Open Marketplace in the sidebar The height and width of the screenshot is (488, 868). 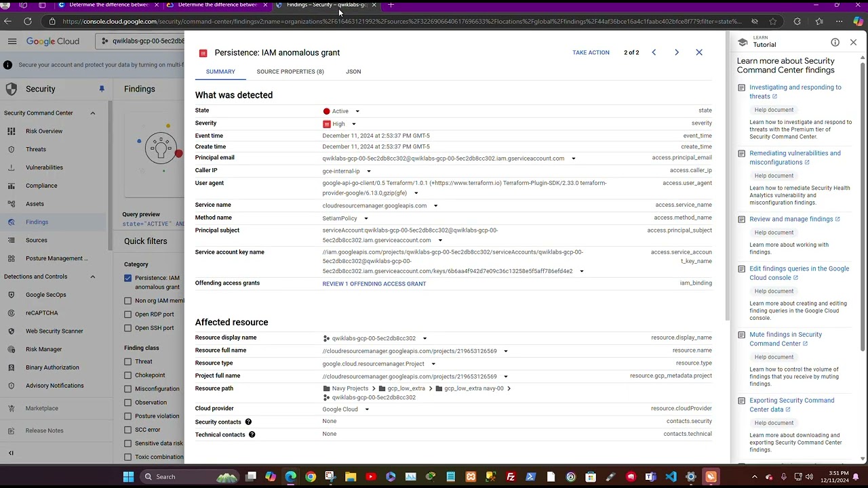(x=42, y=408)
